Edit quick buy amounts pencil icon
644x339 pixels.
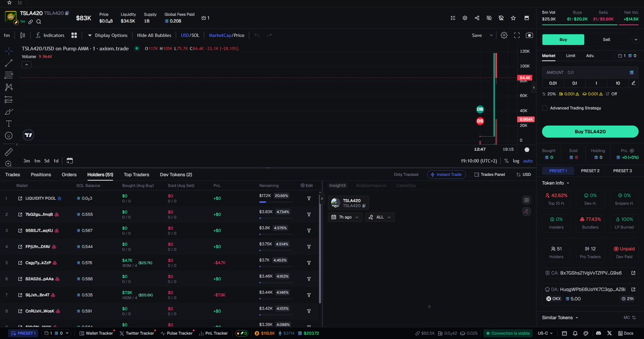pos(633,83)
